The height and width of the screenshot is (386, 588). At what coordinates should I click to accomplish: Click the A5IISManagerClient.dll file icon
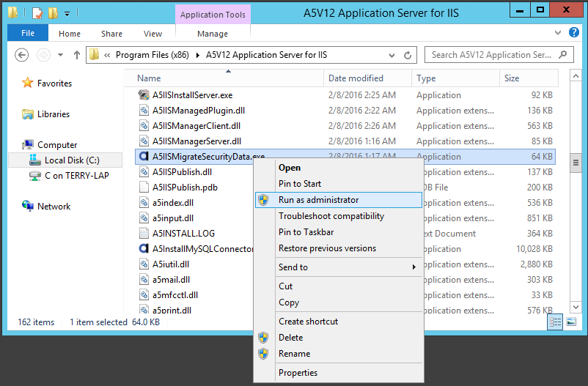click(x=144, y=125)
